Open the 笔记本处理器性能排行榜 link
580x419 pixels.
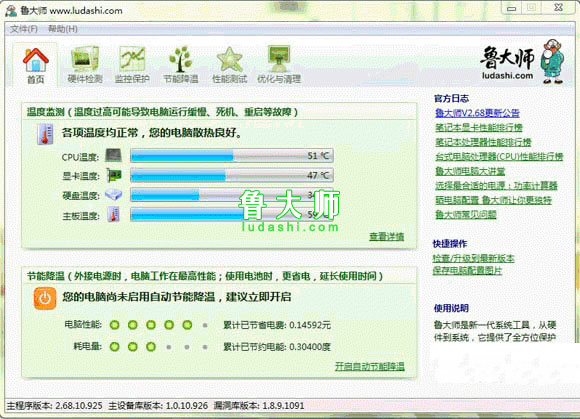pyautogui.click(x=483, y=142)
